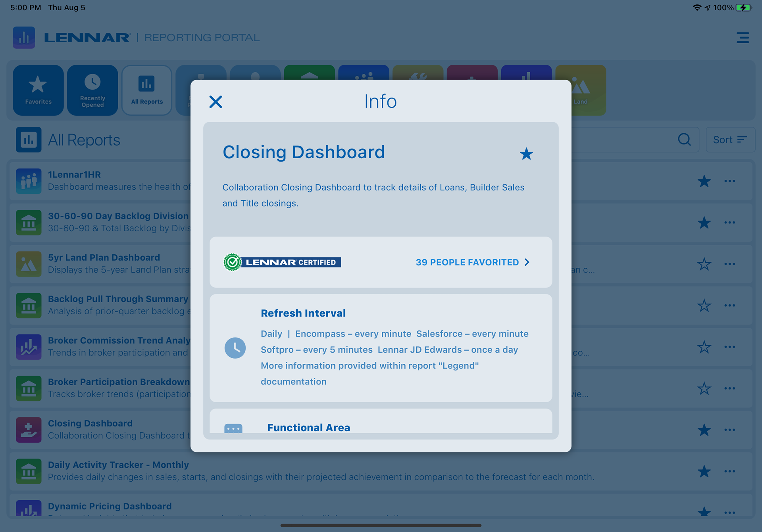
Task: Open more options for Daily Activity Tracker - Monthly
Action: pos(729,471)
